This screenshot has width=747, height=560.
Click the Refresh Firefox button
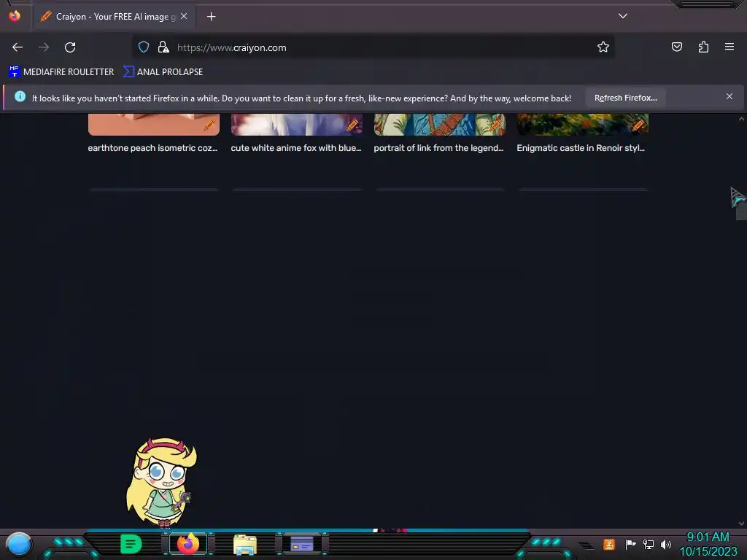tap(625, 98)
